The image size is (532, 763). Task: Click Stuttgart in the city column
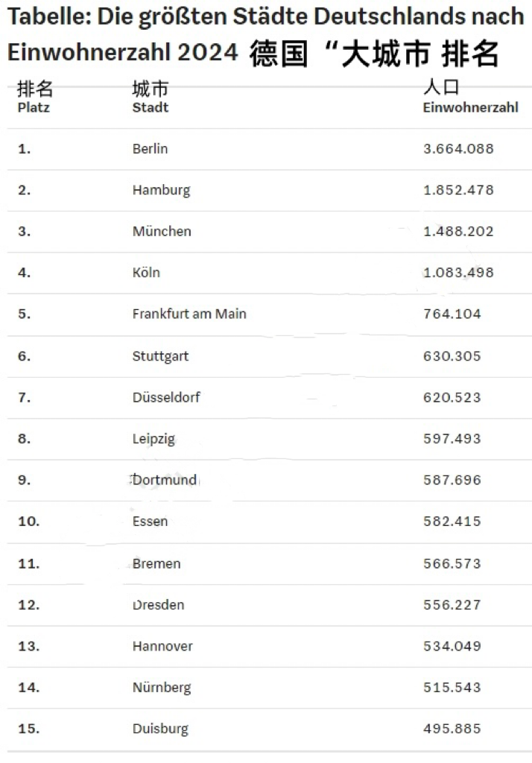pyautogui.click(x=160, y=356)
